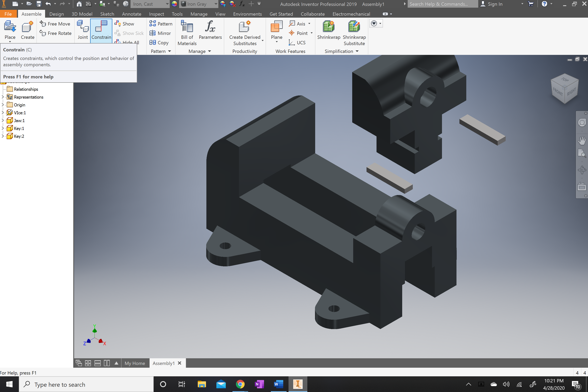This screenshot has height=392, width=588.
Task: Open Word from the taskbar
Action: [x=278, y=384]
